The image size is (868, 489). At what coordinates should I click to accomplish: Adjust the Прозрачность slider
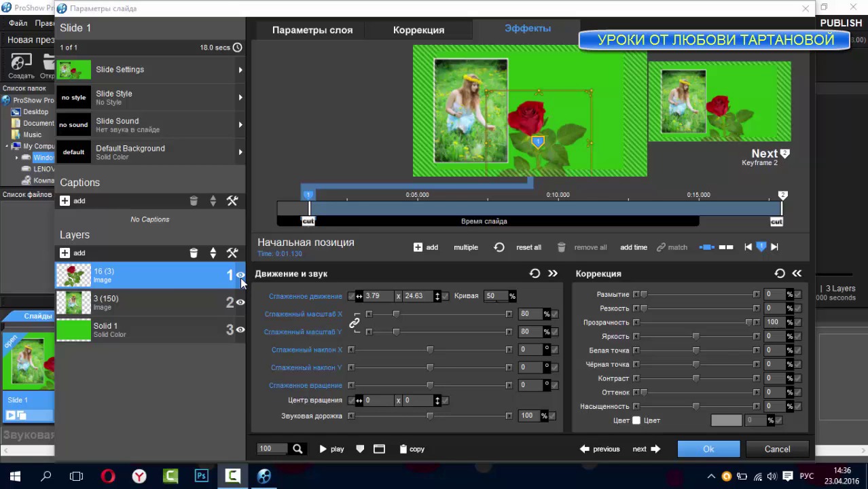[x=749, y=323]
